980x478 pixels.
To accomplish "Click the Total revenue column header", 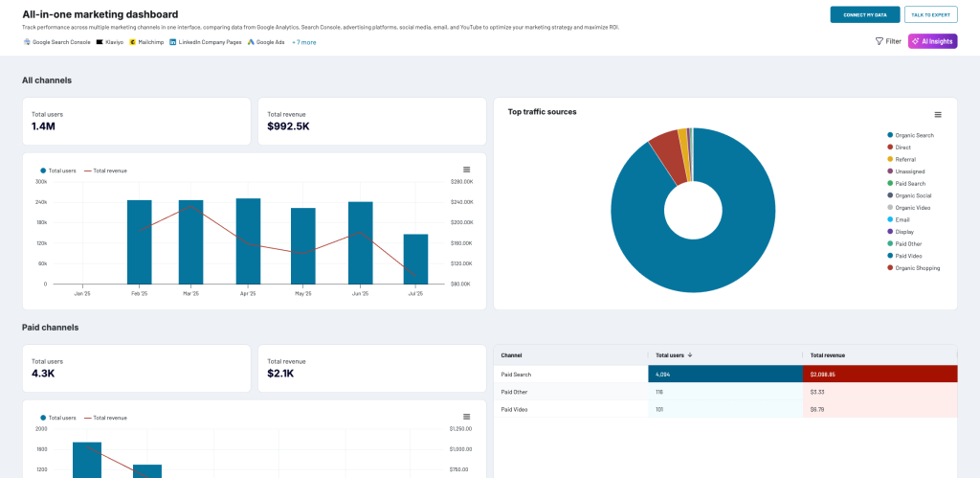I will coord(828,355).
